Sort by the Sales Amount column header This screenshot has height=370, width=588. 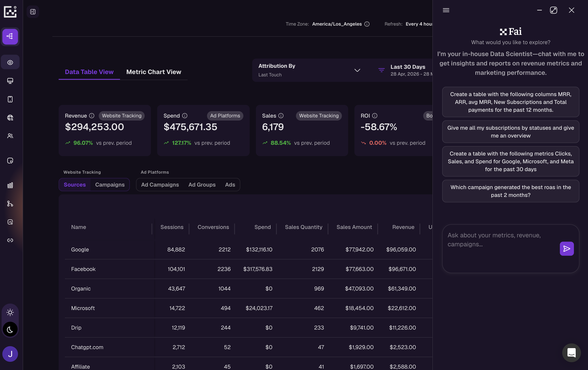click(x=354, y=227)
